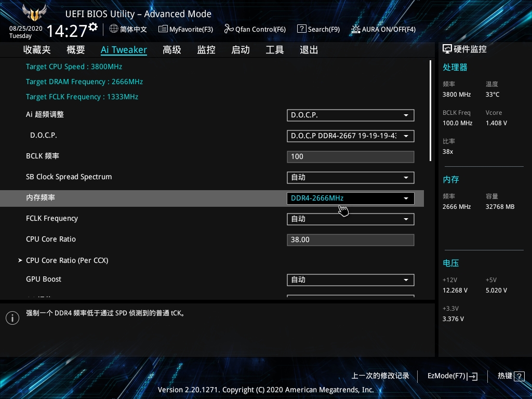Click the 14:27 clock display
The width and height of the screenshot is (532, 399).
pyautogui.click(x=67, y=31)
